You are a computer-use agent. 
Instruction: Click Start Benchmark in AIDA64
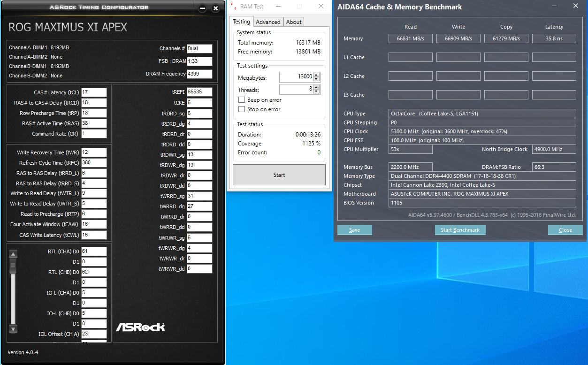(x=460, y=230)
